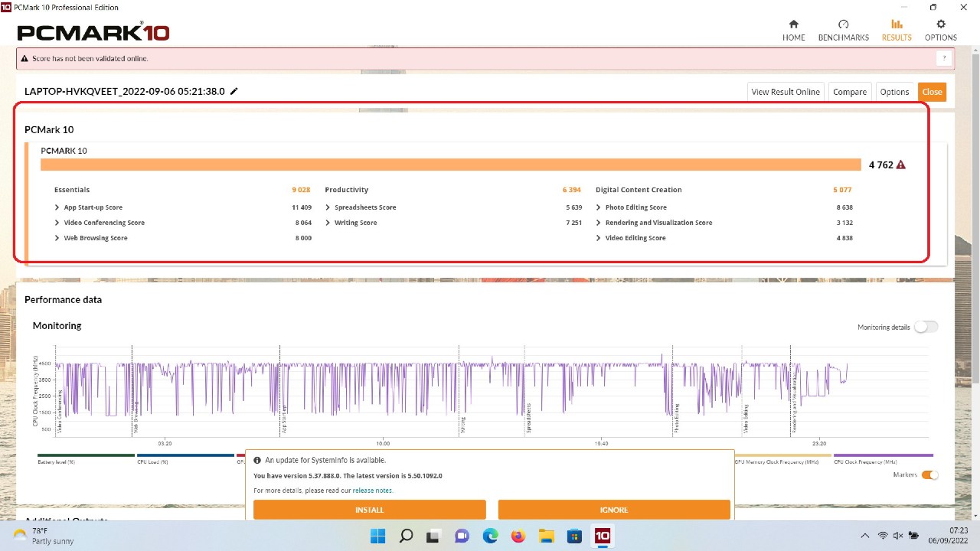This screenshot has width=980, height=551.
Task: Open Microsoft Store from the taskbar
Action: [574, 536]
